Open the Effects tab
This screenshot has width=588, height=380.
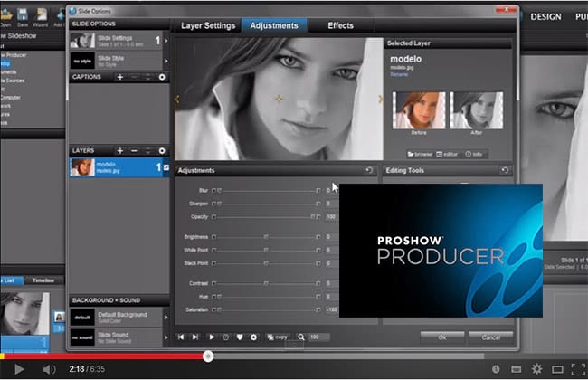tap(340, 25)
